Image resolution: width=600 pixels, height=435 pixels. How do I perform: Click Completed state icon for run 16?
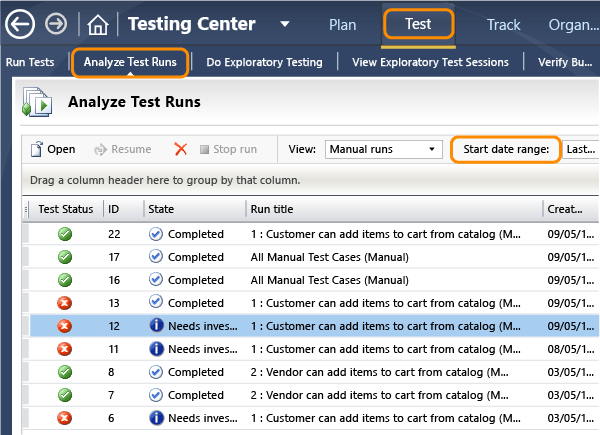(x=156, y=280)
